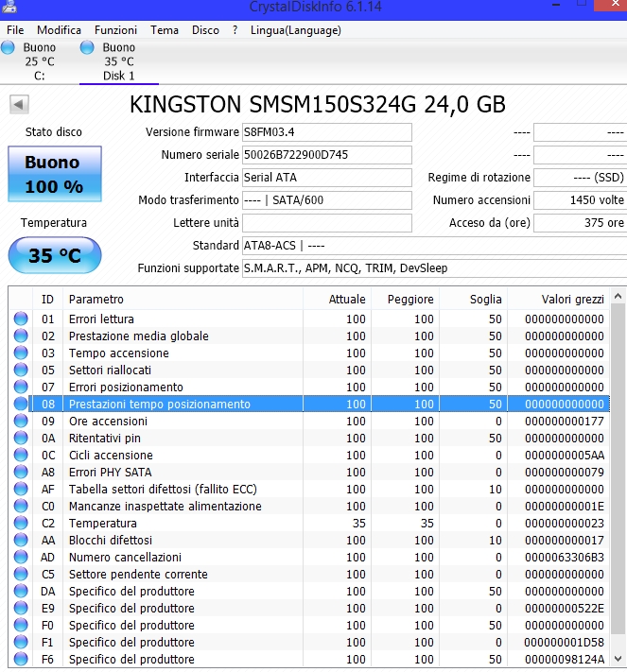
Task: Click the SMART list scroll up arrow
Action: (x=618, y=296)
